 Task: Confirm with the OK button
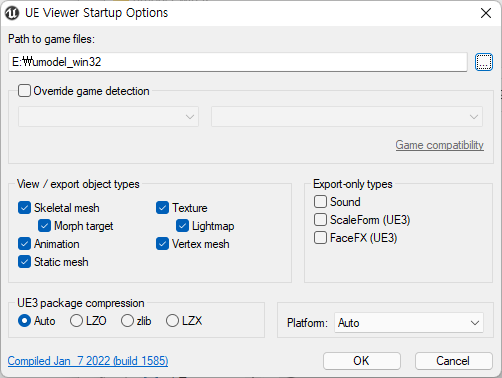[362, 361]
